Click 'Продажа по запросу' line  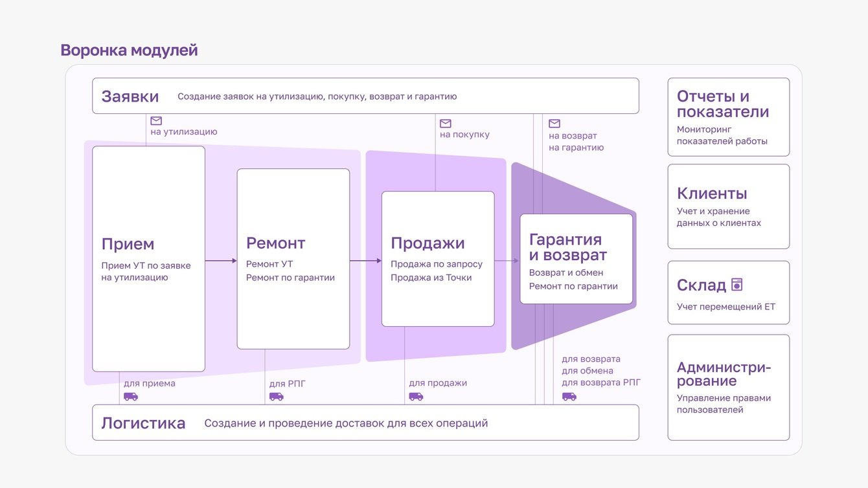pos(436,264)
